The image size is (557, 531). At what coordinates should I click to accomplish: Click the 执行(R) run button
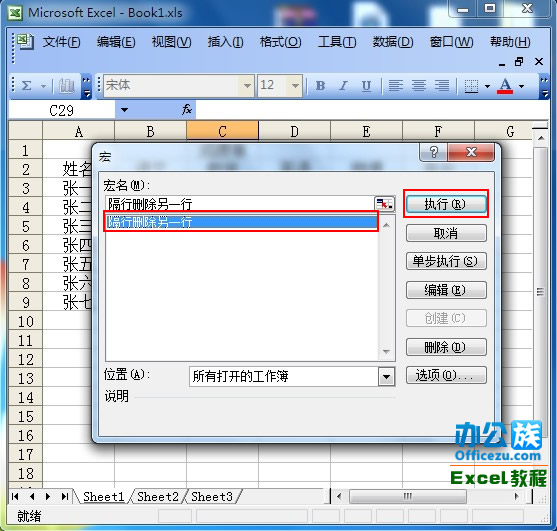coord(446,204)
